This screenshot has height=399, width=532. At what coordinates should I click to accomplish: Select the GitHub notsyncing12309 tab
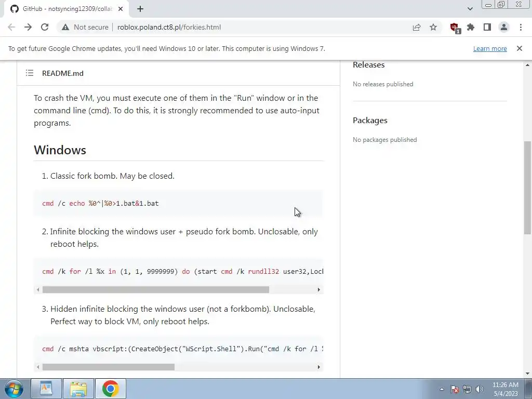pos(67,9)
